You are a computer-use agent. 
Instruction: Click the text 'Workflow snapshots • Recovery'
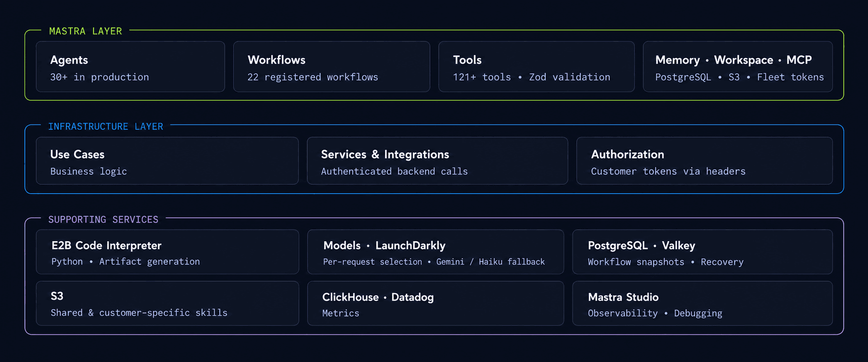click(x=665, y=262)
